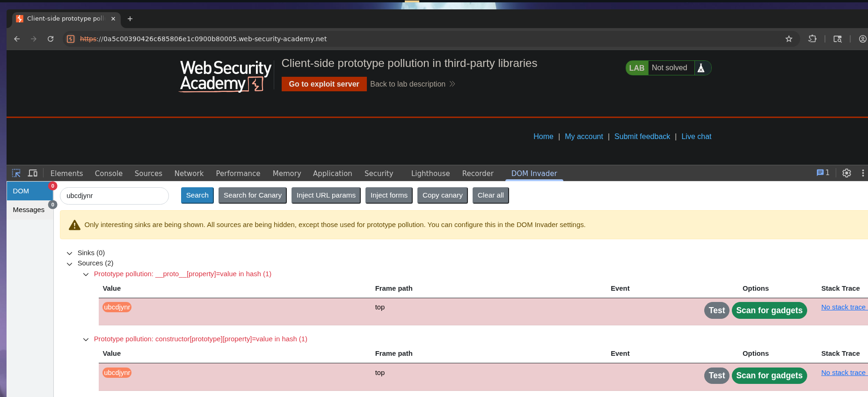This screenshot has height=397, width=868.
Task: Select the DOM side tab in DOM Invader
Action: 30,191
